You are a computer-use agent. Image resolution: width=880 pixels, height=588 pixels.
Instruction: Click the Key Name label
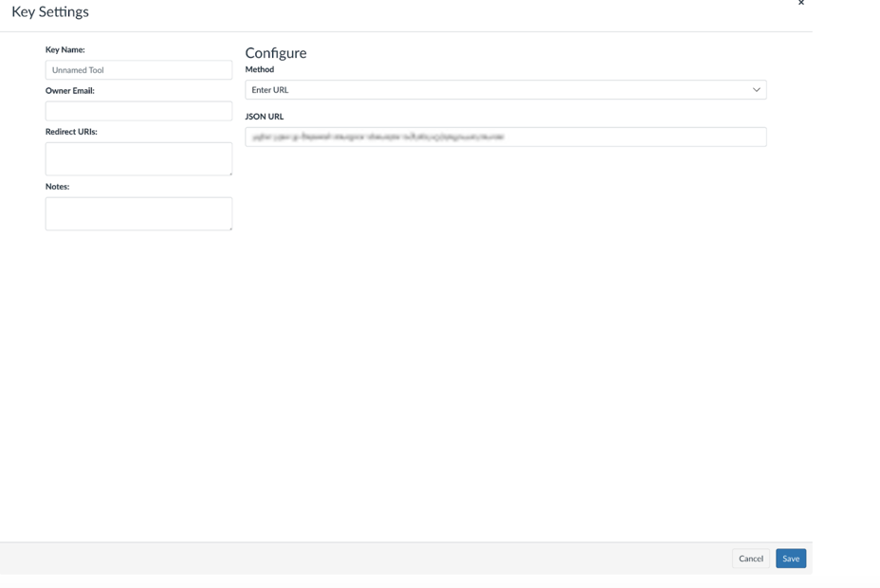[64, 49]
